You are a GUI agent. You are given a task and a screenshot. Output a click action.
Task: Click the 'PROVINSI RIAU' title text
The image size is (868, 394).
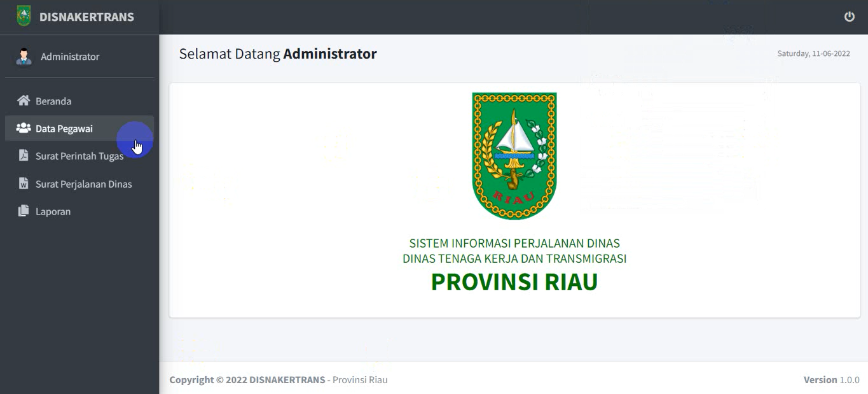[x=514, y=281]
